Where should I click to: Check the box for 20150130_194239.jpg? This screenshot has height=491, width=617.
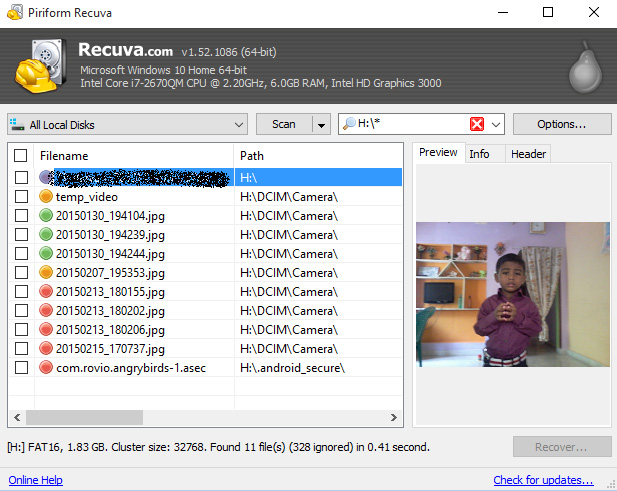pos(21,234)
